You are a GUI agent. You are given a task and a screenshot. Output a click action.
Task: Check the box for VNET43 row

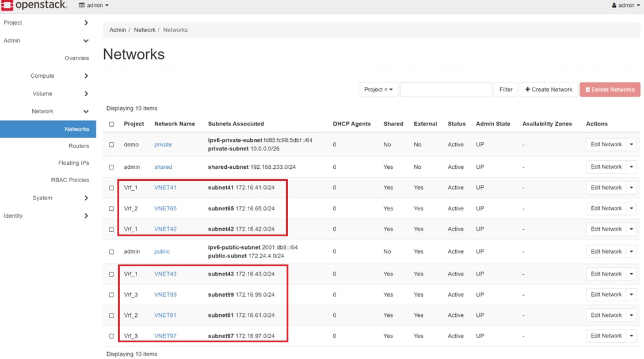[111, 274]
